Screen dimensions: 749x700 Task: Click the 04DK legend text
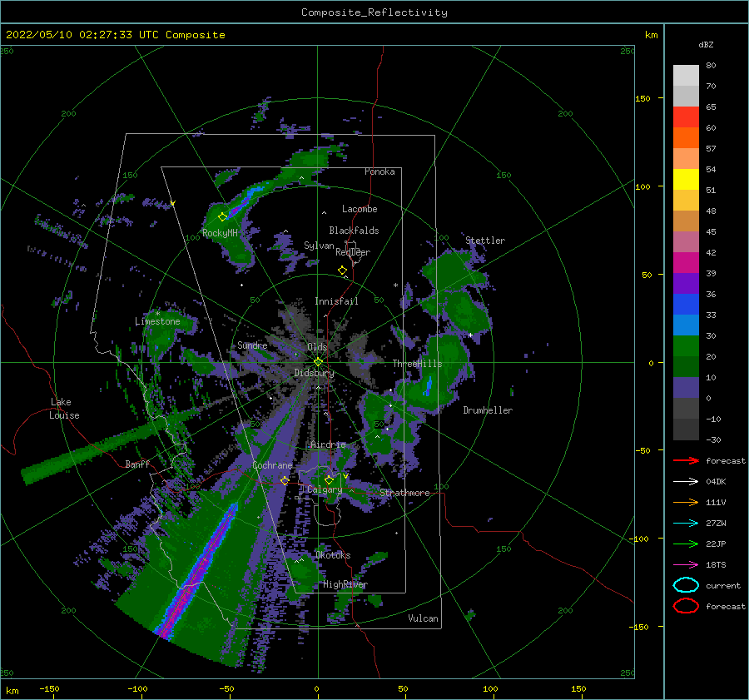click(x=716, y=481)
